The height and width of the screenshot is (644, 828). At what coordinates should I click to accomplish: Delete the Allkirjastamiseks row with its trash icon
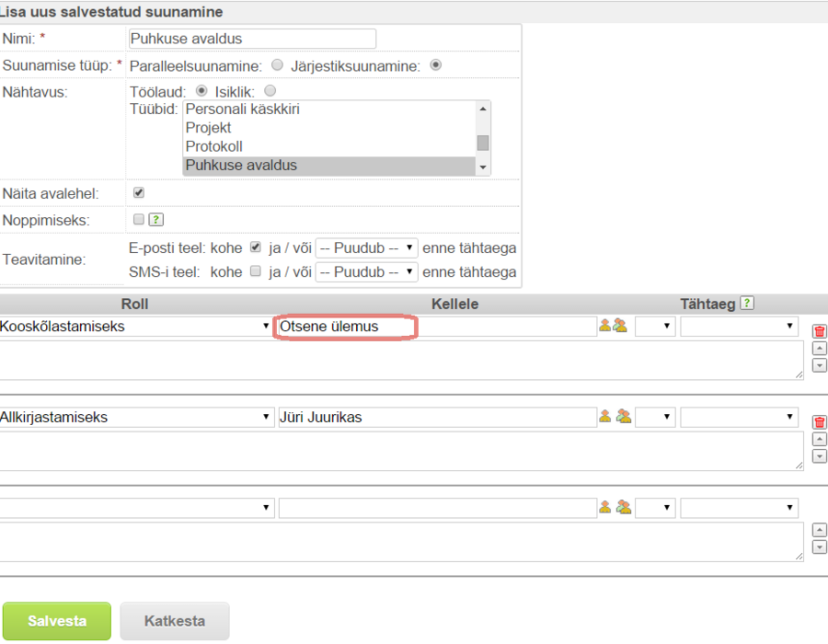click(x=819, y=422)
